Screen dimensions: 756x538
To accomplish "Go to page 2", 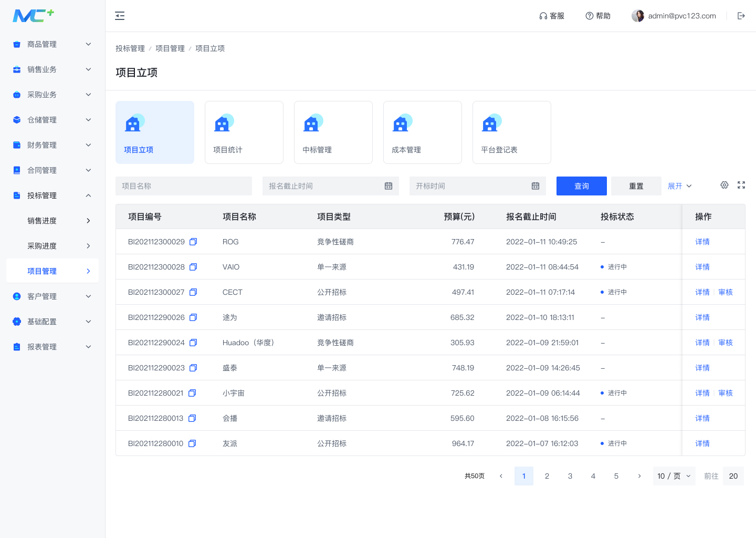I will pyautogui.click(x=547, y=476).
